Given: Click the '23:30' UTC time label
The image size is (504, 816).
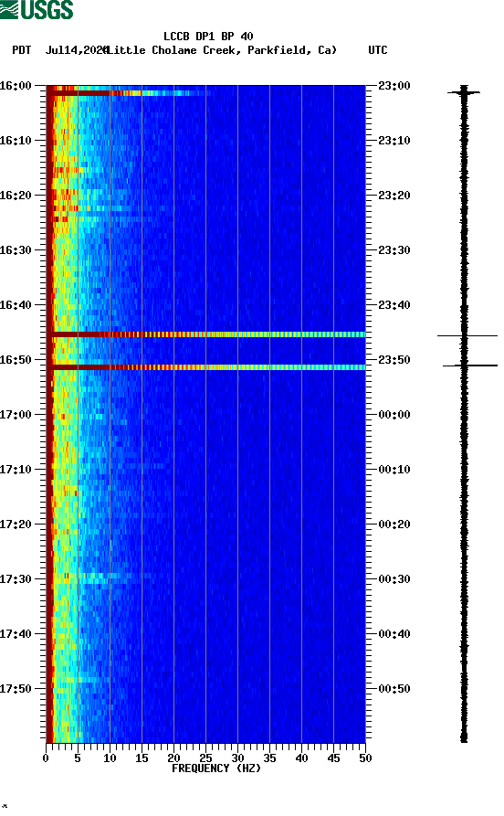Looking at the screenshot, I should click(394, 250).
